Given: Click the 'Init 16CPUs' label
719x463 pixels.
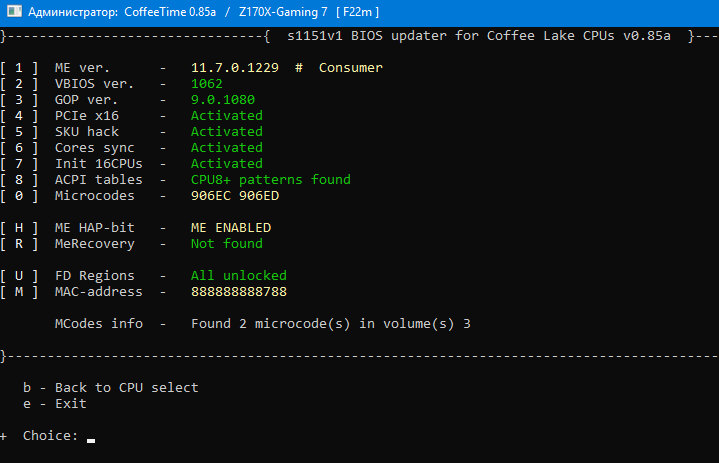Looking at the screenshot, I should tap(99, 164).
